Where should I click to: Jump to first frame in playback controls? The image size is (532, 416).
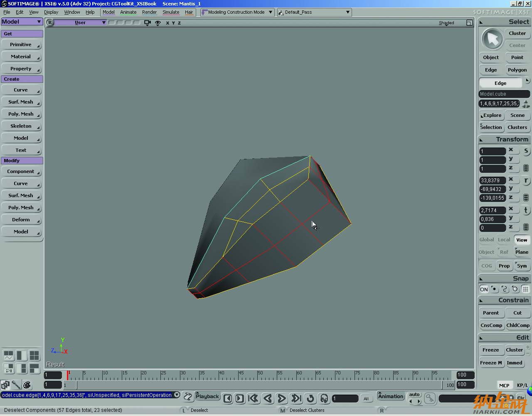(253, 399)
